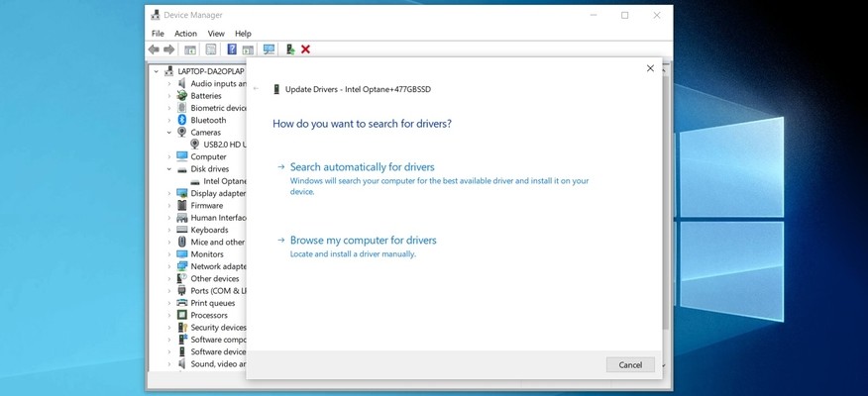The image size is (868, 396).
Task: Click the Intel Optane drive icon in the tree
Action: pyautogui.click(x=195, y=181)
